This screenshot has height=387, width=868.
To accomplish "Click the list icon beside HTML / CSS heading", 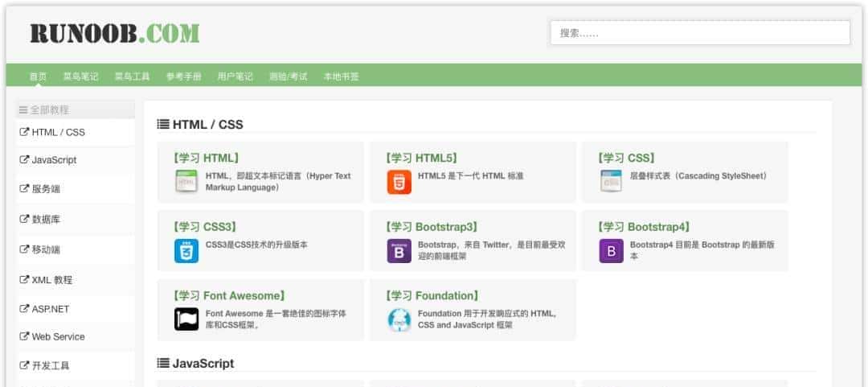I will tap(163, 124).
